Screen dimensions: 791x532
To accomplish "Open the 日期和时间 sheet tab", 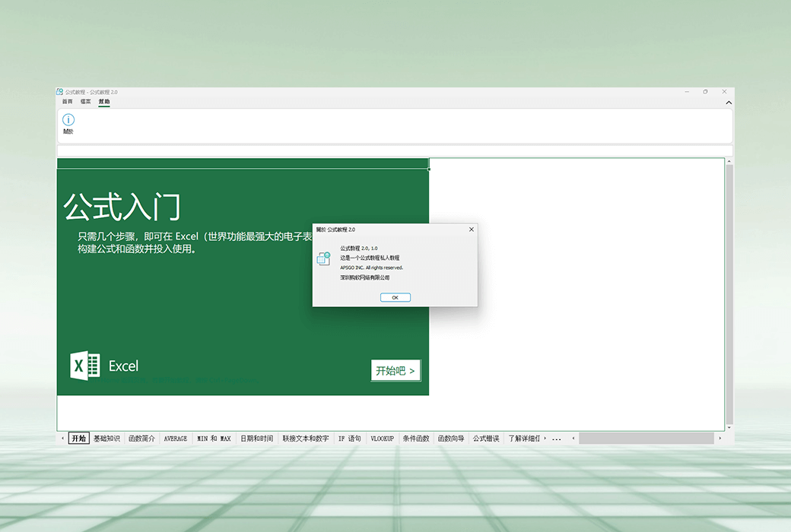I will tap(257, 439).
